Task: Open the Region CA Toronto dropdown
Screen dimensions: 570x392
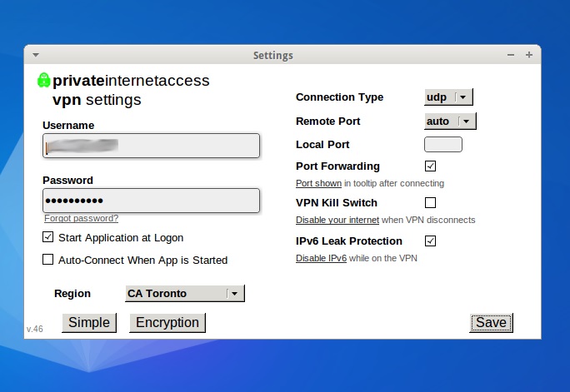Action: pos(185,293)
